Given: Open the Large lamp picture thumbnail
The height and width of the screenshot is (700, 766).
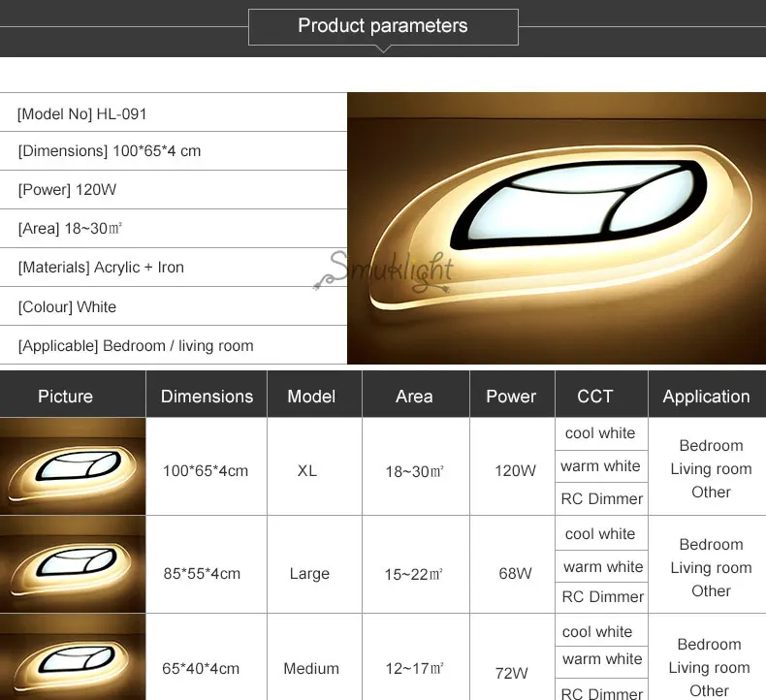Looking at the screenshot, I should (73, 564).
